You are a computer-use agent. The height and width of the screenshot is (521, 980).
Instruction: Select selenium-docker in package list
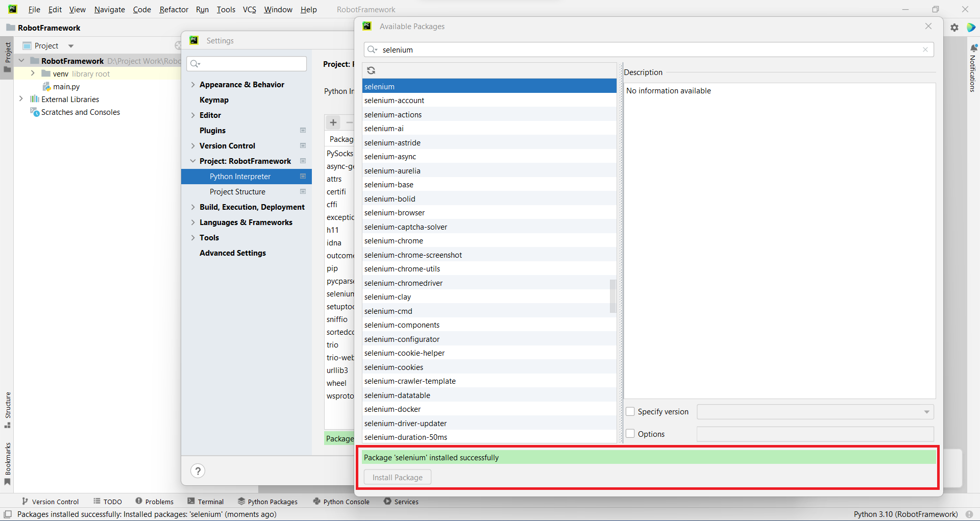tap(489, 409)
